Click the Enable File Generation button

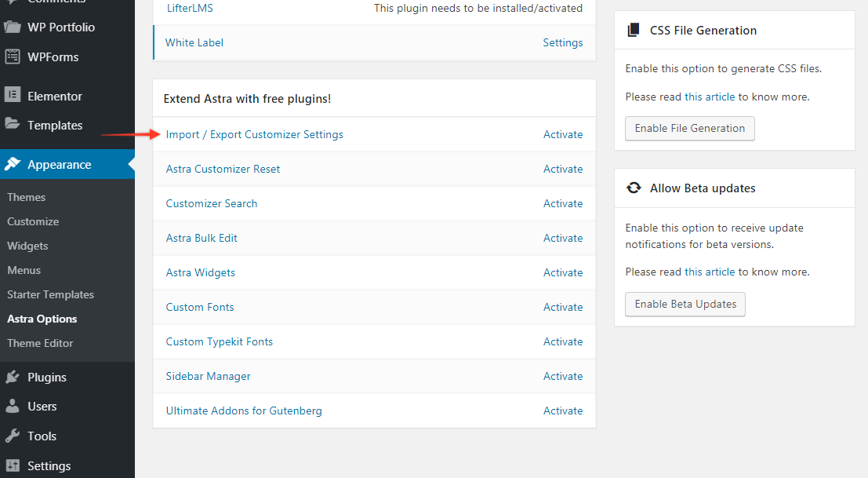tap(690, 129)
